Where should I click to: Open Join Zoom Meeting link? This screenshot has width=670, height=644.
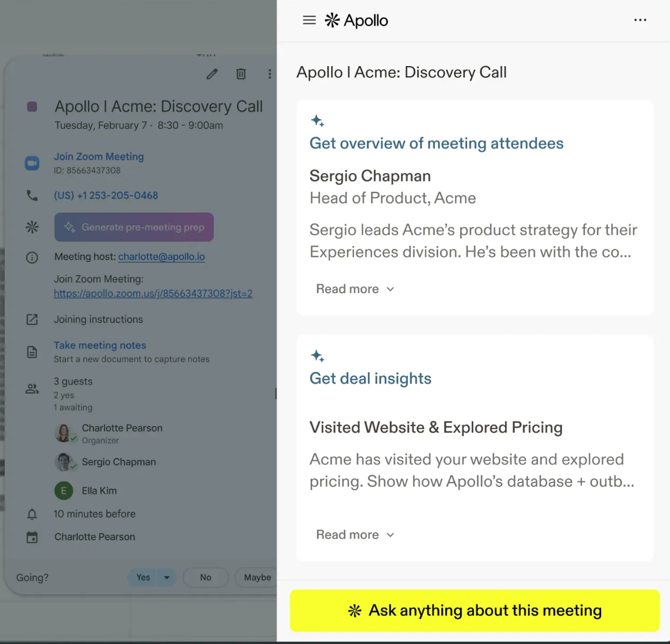(99, 157)
